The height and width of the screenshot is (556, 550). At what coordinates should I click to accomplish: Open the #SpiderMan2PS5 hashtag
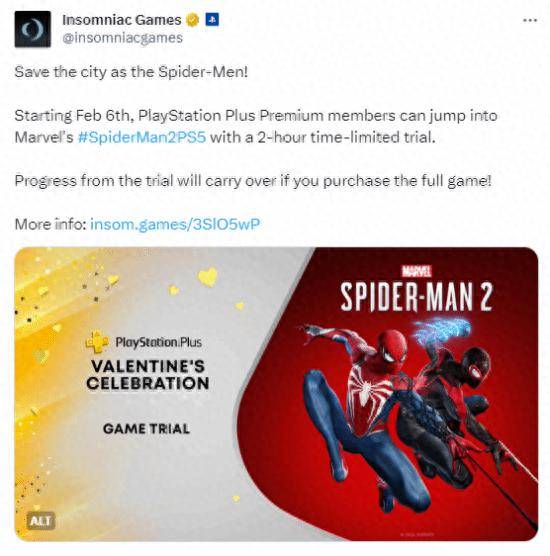[142, 137]
